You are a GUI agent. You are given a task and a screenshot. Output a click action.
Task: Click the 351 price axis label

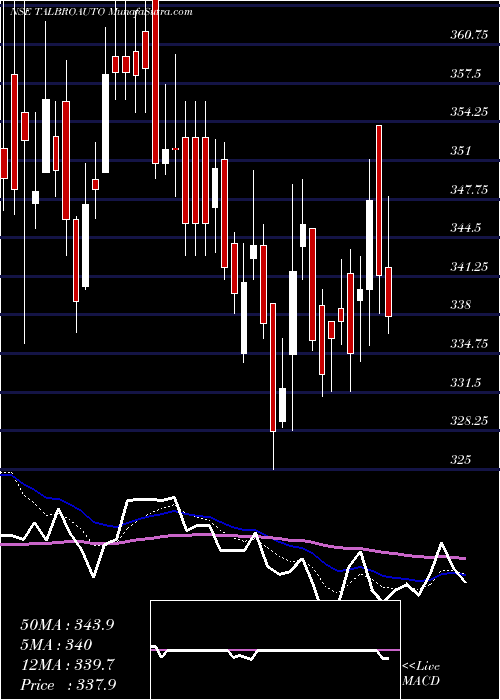click(x=461, y=150)
